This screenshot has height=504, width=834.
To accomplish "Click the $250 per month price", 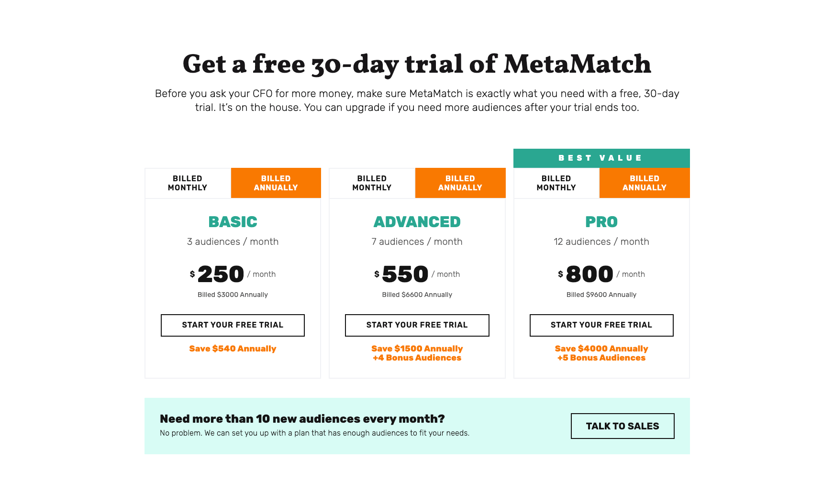I will point(233,274).
